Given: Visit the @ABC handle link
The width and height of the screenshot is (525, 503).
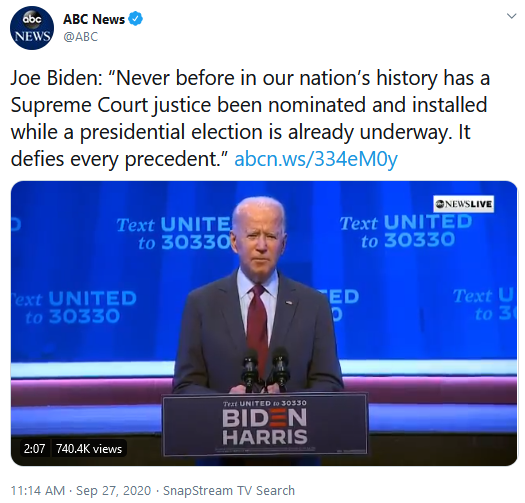Looking at the screenshot, I should pyautogui.click(x=80, y=36).
